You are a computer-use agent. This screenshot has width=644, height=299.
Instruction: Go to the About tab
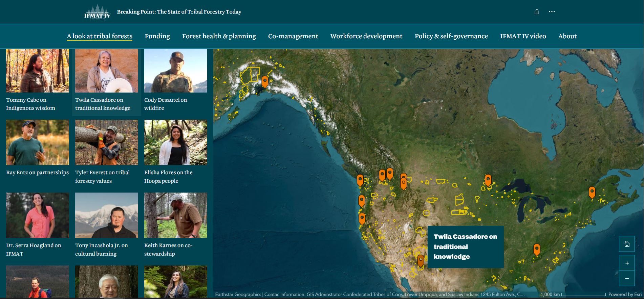click(x=567, y=36)
